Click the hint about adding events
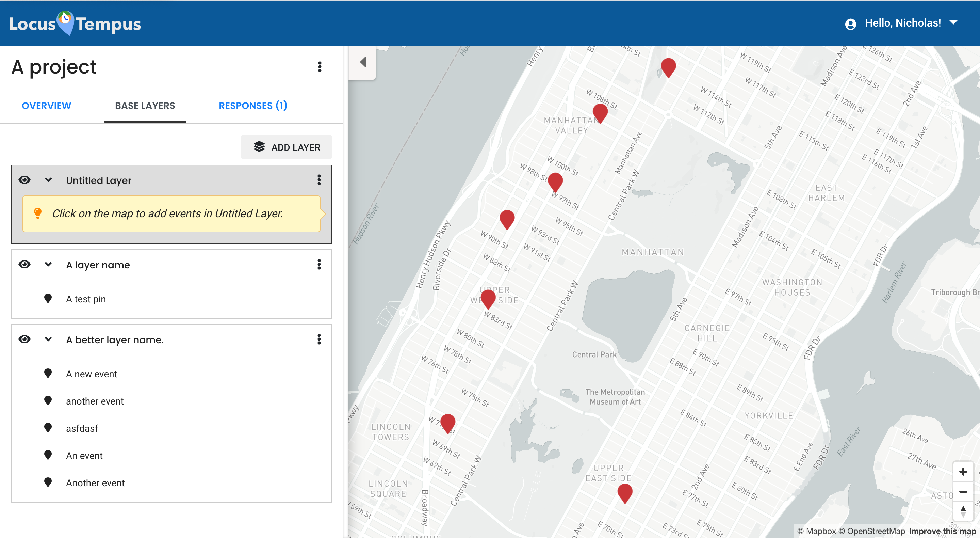 point(171,213)
